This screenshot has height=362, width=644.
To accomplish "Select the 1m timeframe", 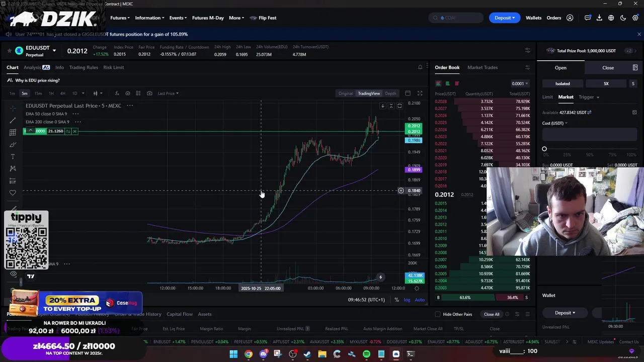I will (12, 93).
